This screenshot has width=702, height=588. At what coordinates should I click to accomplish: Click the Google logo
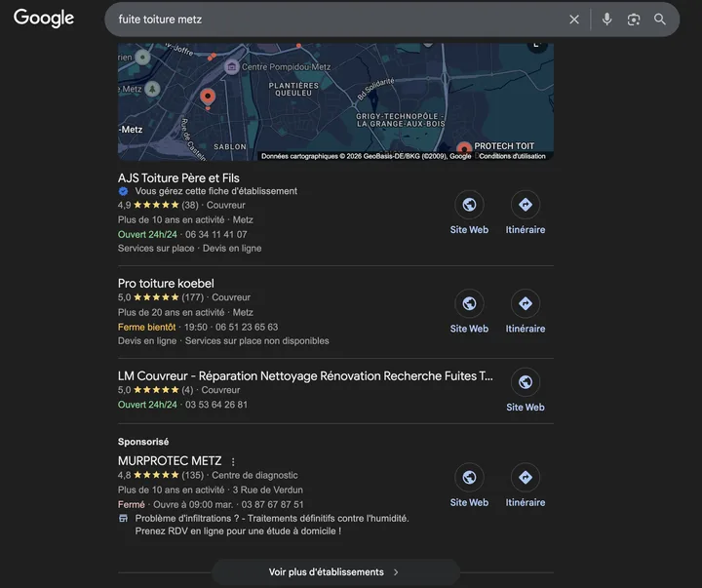(x=44, y=19)
